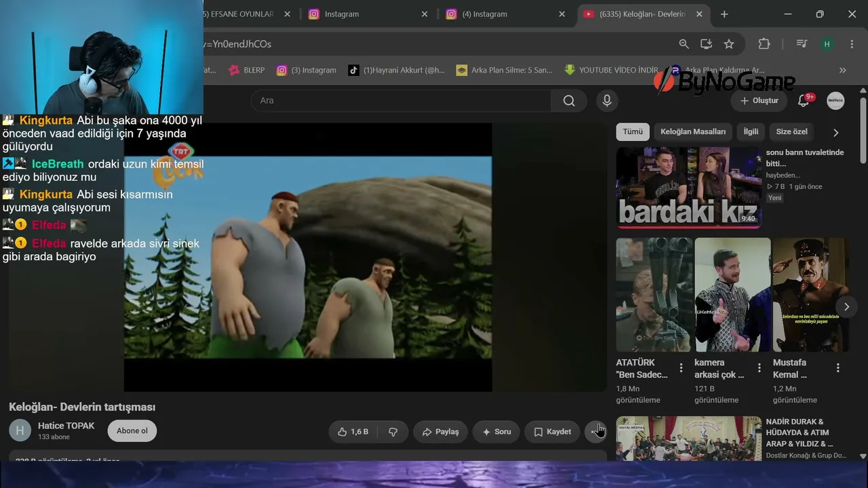Click the "Oluştur" create button
This screenshot has width=868, height=488.
759,100
